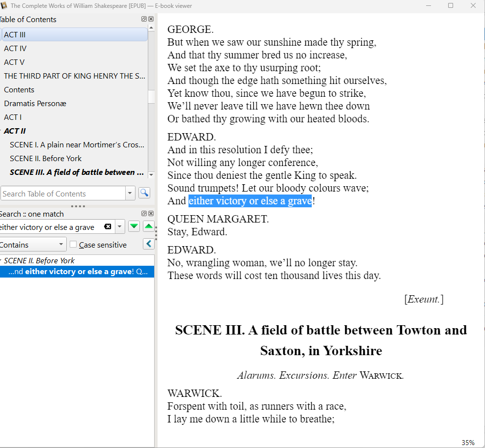Screen dimensions: 485x448
Task: Click the 'either victory or else a grave' search box
Action: [51, 227]
